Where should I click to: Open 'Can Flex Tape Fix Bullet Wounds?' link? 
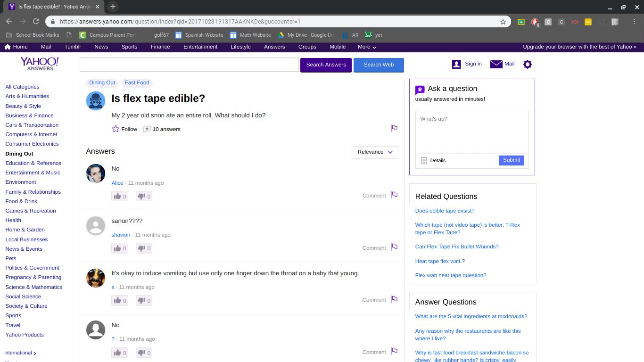[x=456, y=247]
